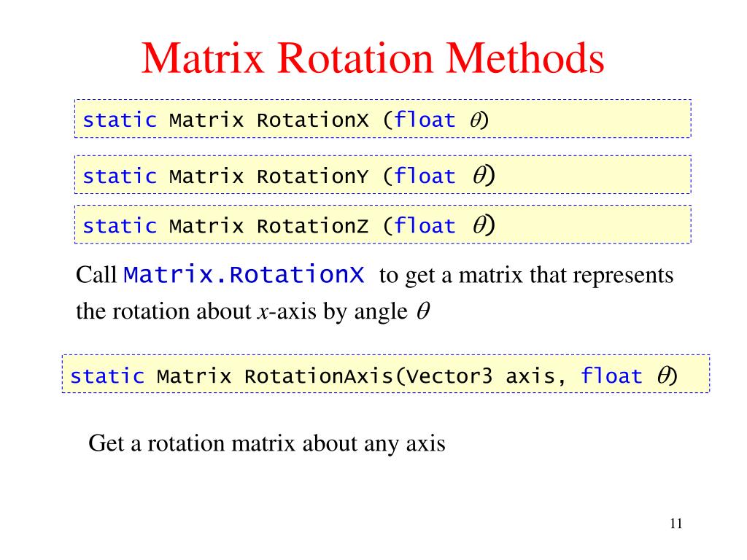747x560 pixels.
Task: Click the float keyword in RotationX signature
Action: pyautogui.click(x=425, y=120)
